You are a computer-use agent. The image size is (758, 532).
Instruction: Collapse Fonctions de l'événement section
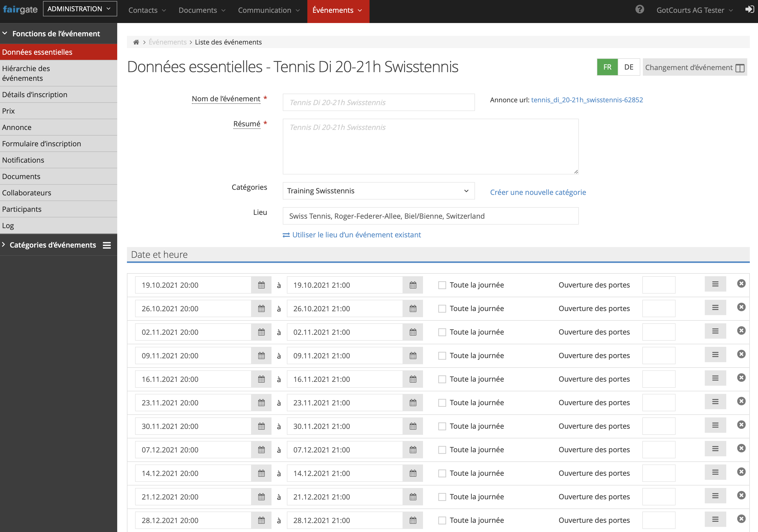point(58,34)
